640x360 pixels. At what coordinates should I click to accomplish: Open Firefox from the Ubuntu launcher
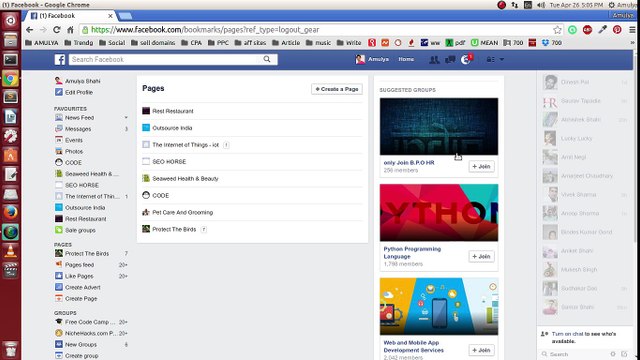pos(11,213)
